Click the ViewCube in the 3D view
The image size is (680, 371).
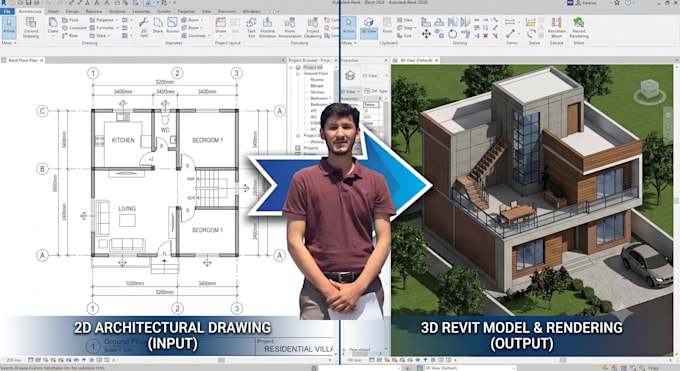650,90
